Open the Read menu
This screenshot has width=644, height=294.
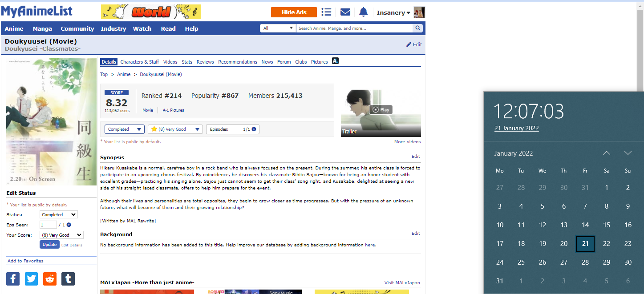(168, 28)
